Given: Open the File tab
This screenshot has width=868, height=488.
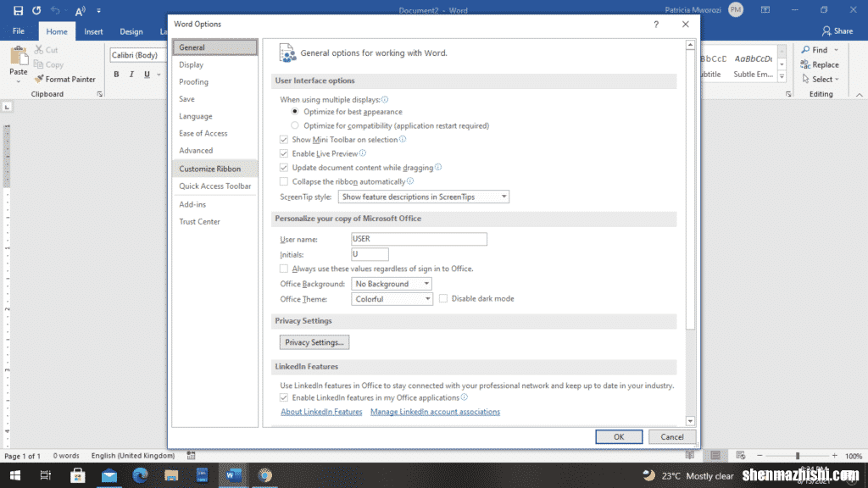Looking at the screenshot, I should [x=19, y=31].
